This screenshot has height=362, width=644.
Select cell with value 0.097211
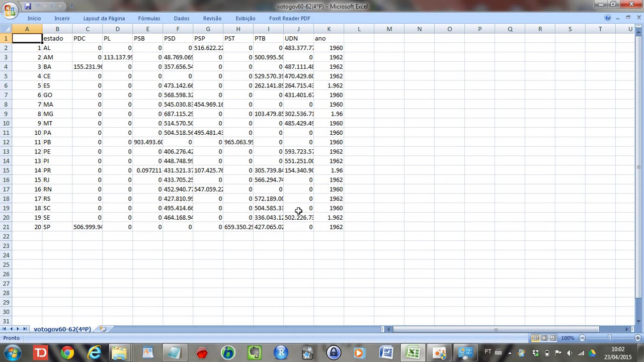click(x=147, y=170)
